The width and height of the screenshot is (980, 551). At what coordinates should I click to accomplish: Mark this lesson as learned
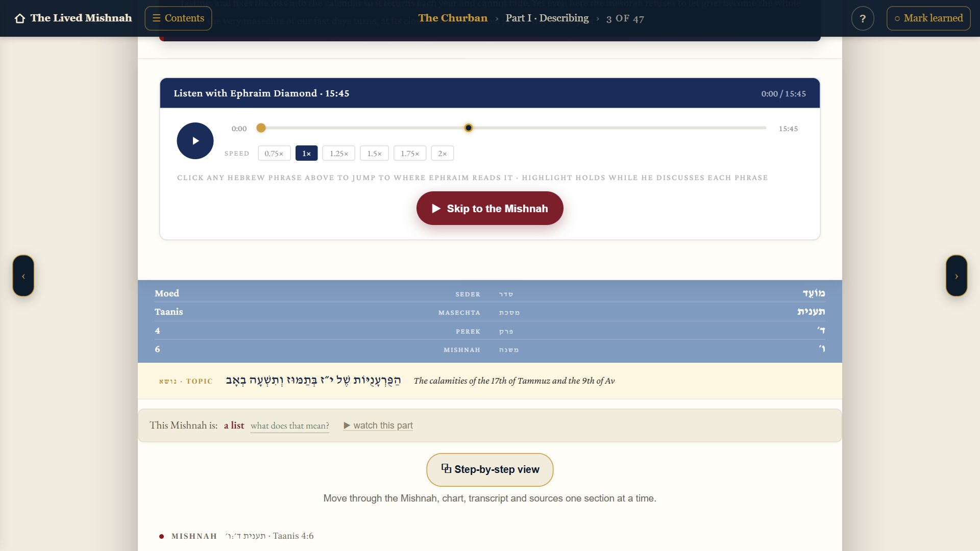(x=928, y=18)
